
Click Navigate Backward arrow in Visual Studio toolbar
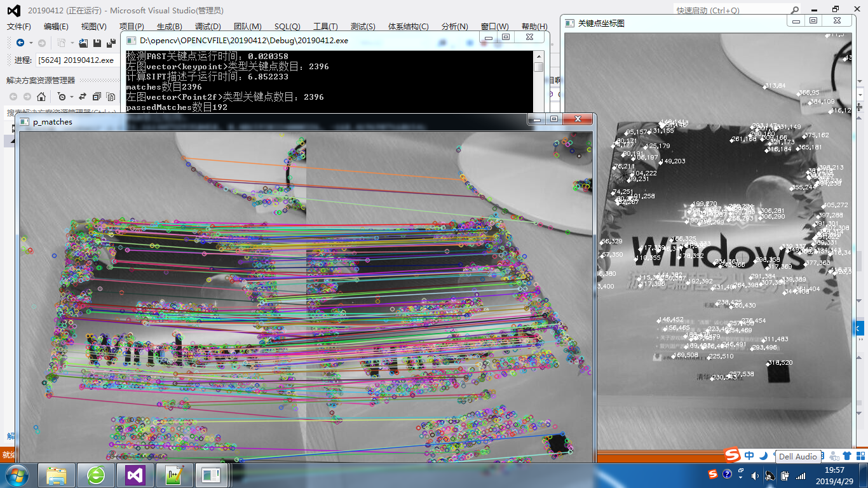click(20, 43)
